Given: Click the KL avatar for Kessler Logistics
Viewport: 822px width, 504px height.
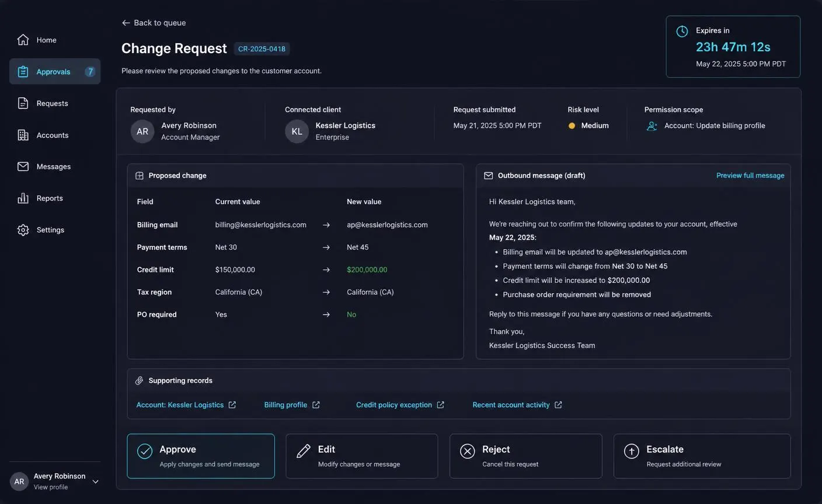Looking at the screenshot, I should pos(297,131).
